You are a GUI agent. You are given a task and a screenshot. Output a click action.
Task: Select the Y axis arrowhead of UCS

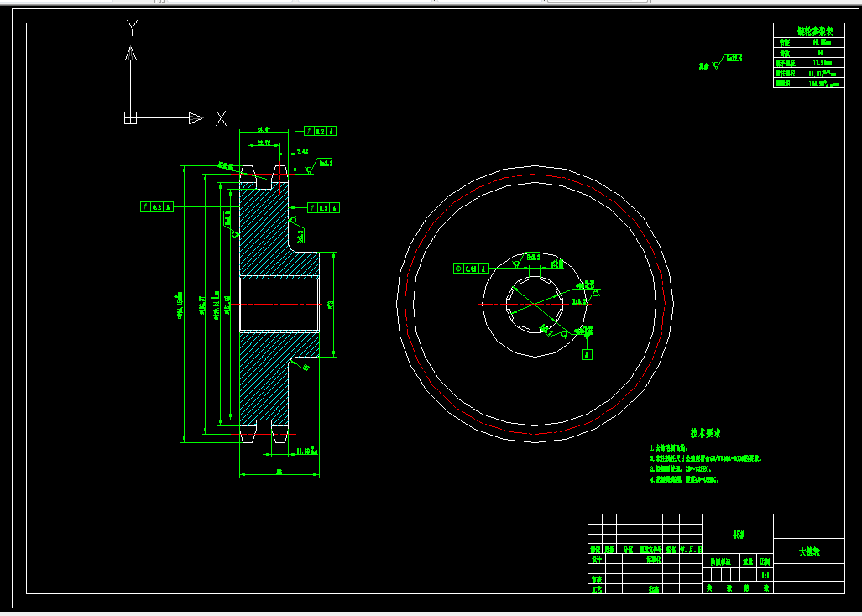tap(131, 54)
